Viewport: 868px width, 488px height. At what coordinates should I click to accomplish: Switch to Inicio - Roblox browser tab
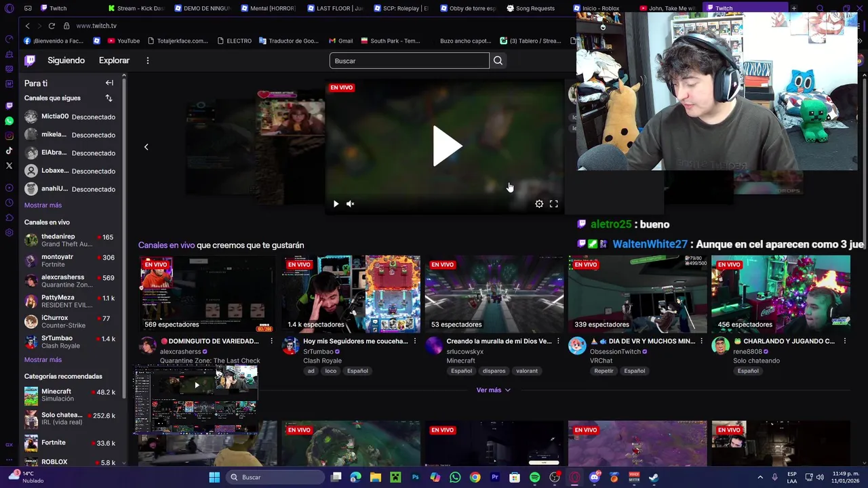pyautogui.click(x=600, y=8)
